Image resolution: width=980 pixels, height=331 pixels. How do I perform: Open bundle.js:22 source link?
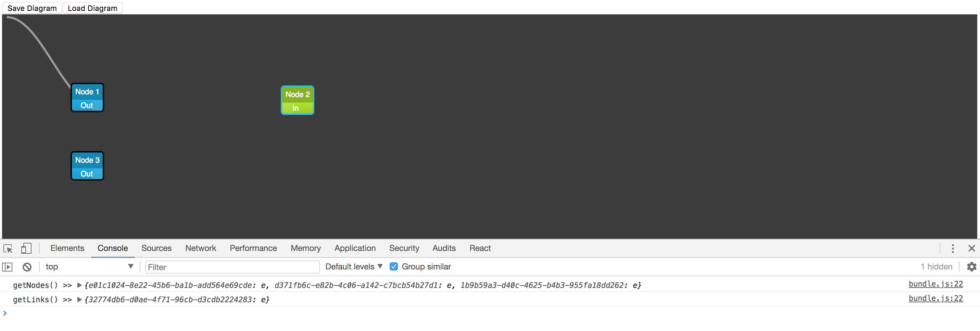935,284
